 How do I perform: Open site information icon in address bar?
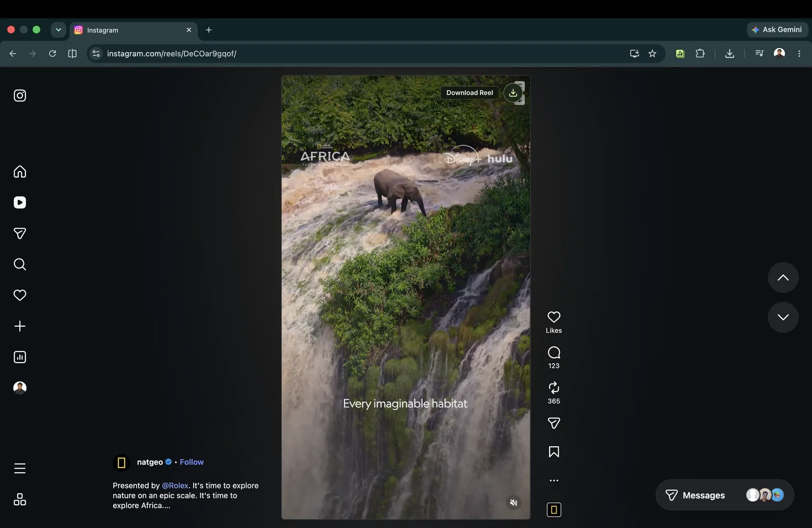coord(96,53)
